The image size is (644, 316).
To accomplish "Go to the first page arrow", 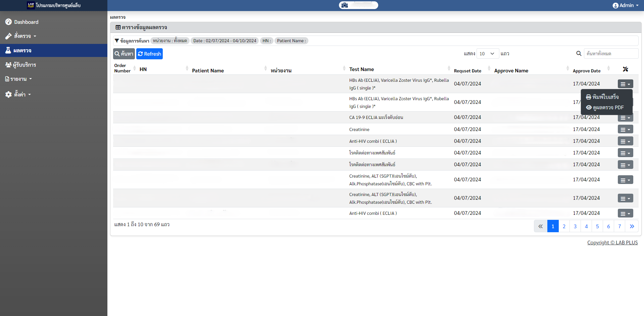I will click(x=540, y=226).
